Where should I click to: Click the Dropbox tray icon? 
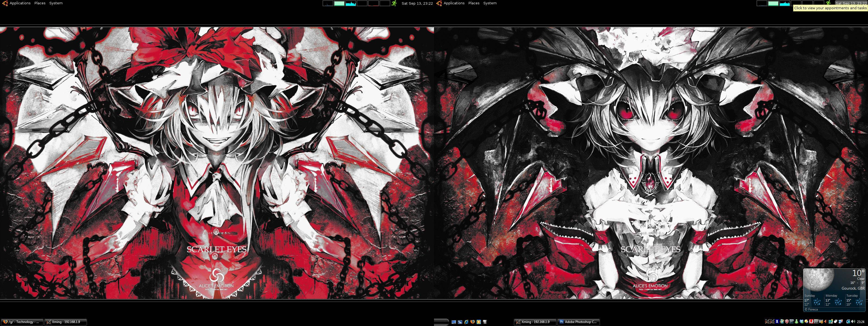pyautogui.click(x=801, y=322)
